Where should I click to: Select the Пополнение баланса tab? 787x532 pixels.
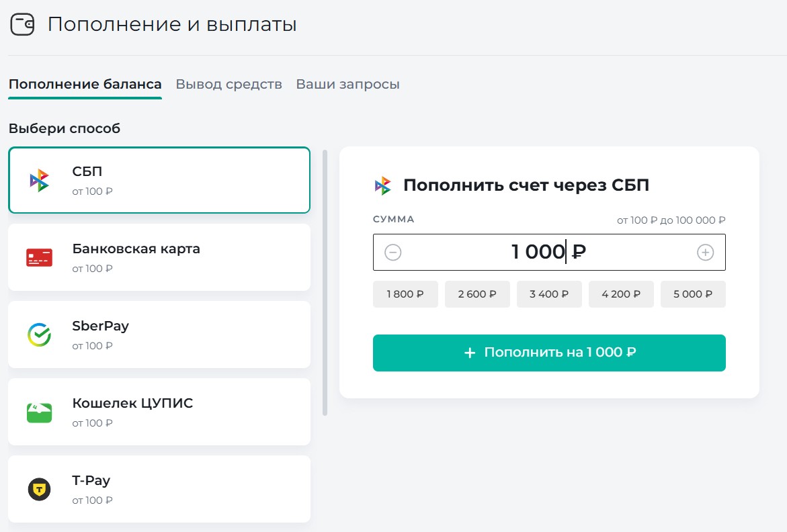click(x=85, y=85)
